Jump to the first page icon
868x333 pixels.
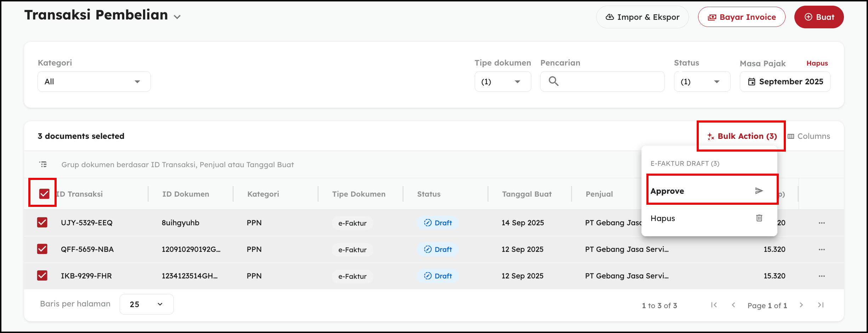[x=714, y=305]
